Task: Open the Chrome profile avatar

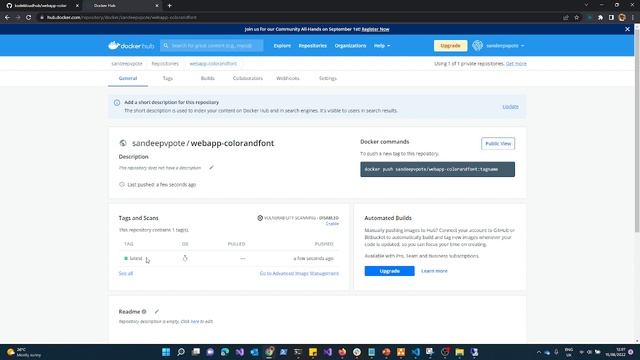Action: (x=622, y=18)
